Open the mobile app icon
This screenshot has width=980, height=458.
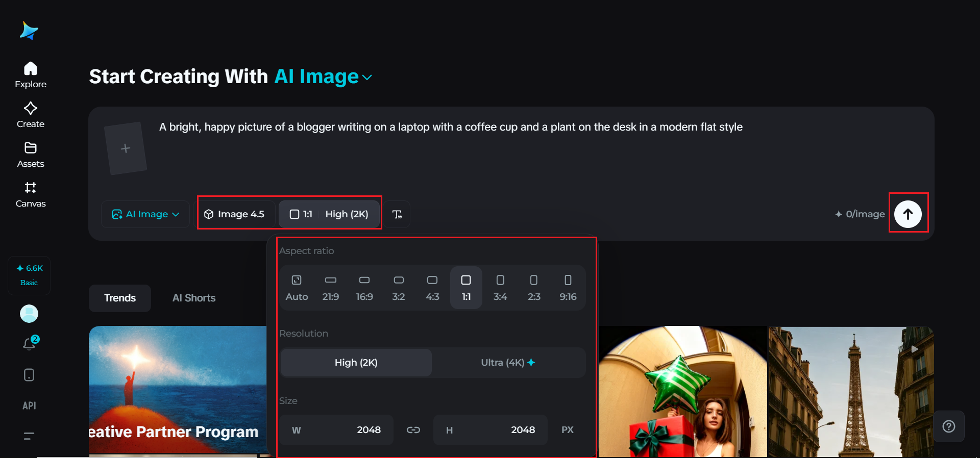pos(29,375)
